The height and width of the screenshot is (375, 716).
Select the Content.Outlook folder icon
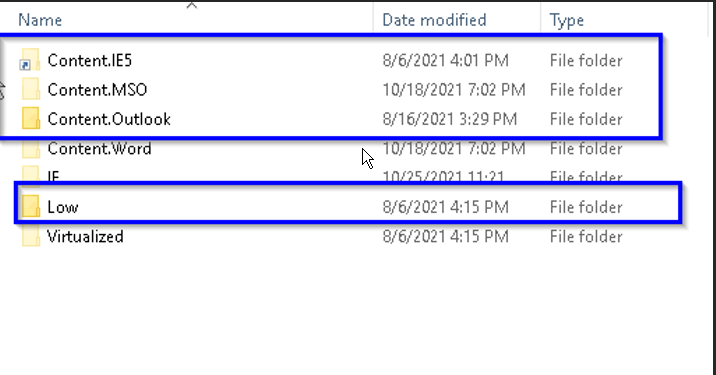[31, 118]
